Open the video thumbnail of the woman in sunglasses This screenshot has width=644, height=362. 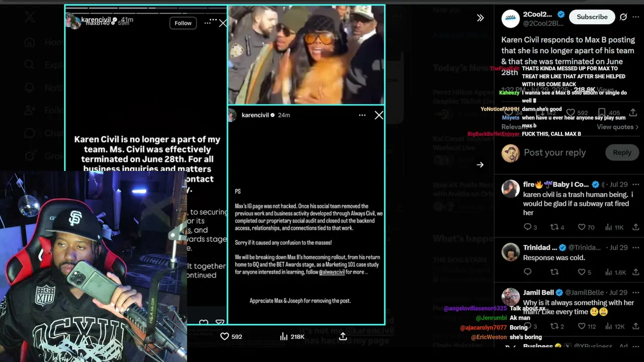306,55
